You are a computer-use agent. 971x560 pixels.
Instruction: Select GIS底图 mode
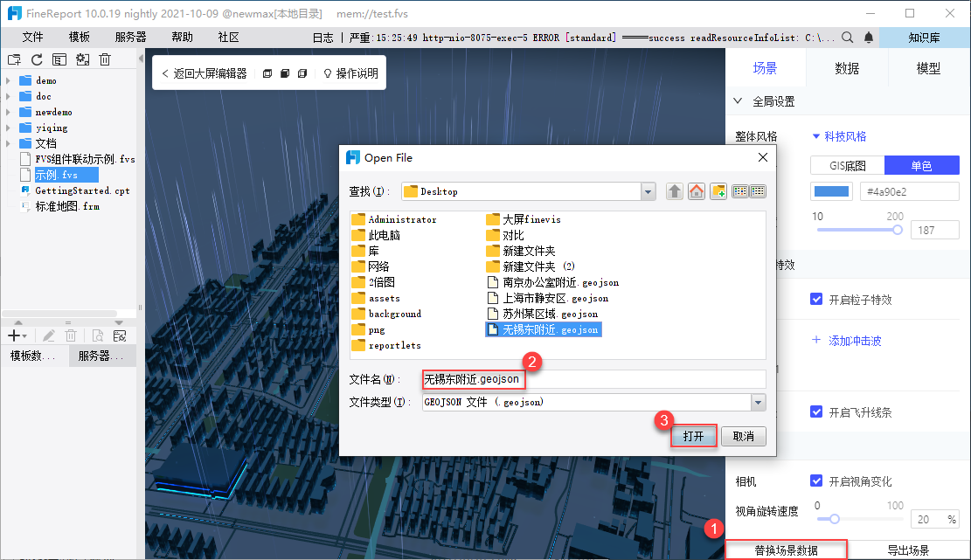[x=847, y=165]
